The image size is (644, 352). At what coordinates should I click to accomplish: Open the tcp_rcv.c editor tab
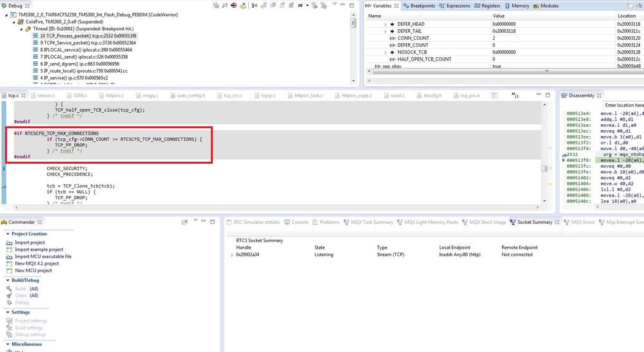click(229, 95)
